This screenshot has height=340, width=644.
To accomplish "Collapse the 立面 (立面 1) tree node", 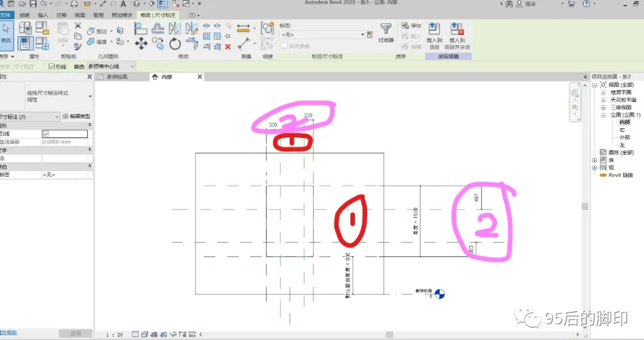I will (x=604, y=115).
